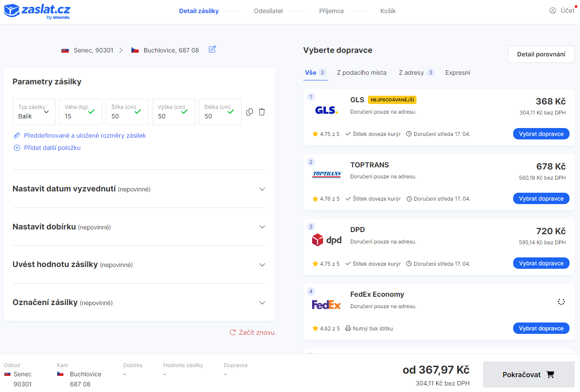This screenshot has width=580, height=392.
Task: Choose TOPTRANS with Vybrat dopravce button
Action: pyautogui.click(x=541, y=198)
